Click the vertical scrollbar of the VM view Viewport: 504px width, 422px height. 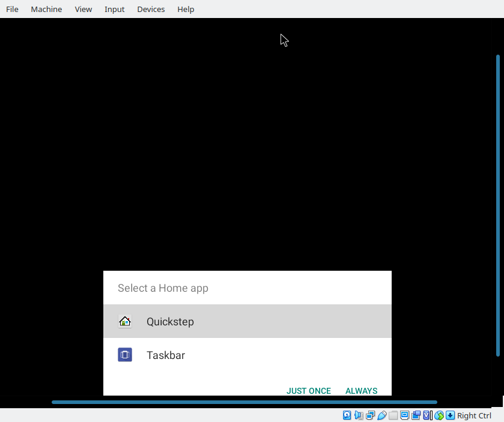point(498,205)
